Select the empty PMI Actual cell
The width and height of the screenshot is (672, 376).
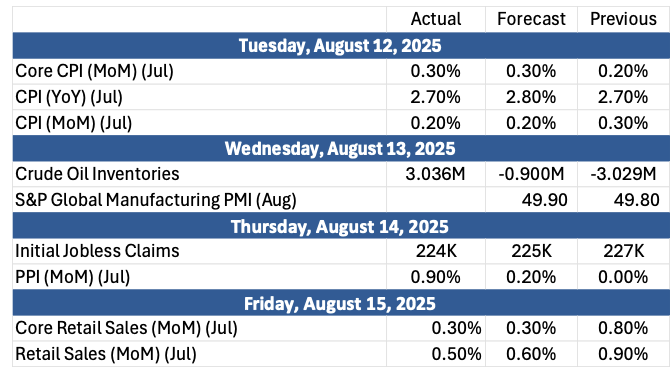tap(436, 200)
